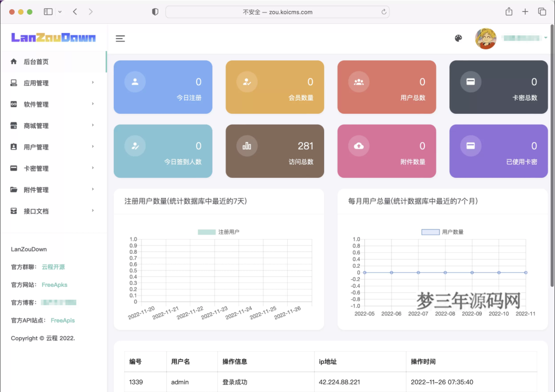Viewport: 555px width, 392px height.
Task: Click the user avatar thumbnail in the top bar
Action: tap(486, 38)
